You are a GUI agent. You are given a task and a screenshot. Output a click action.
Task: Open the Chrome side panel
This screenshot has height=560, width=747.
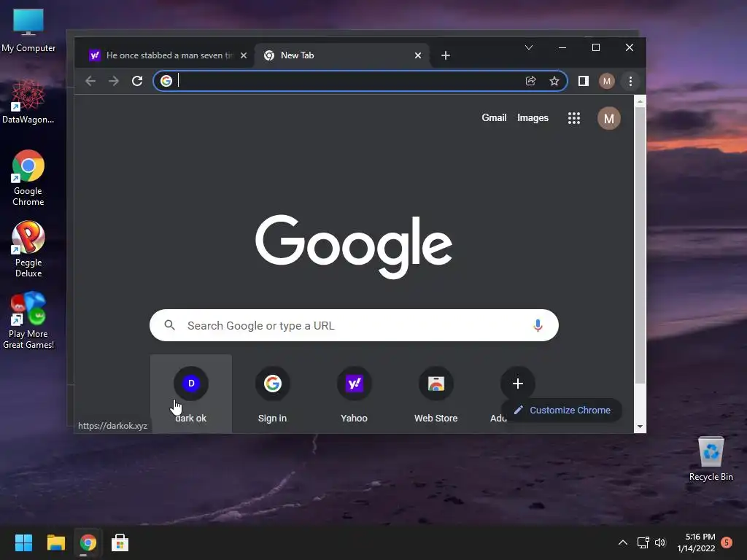coord(583,81)
